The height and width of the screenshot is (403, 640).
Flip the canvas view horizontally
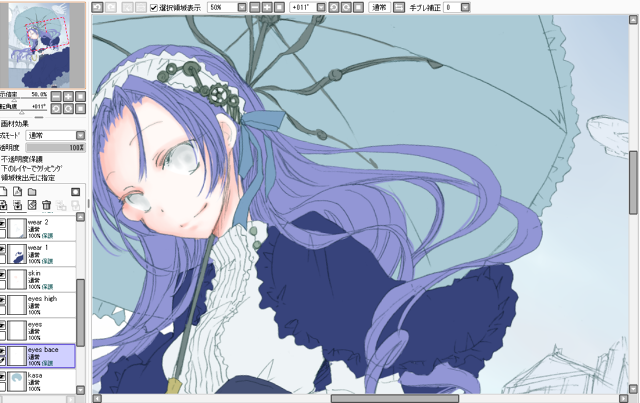click(x=399, y=7)
